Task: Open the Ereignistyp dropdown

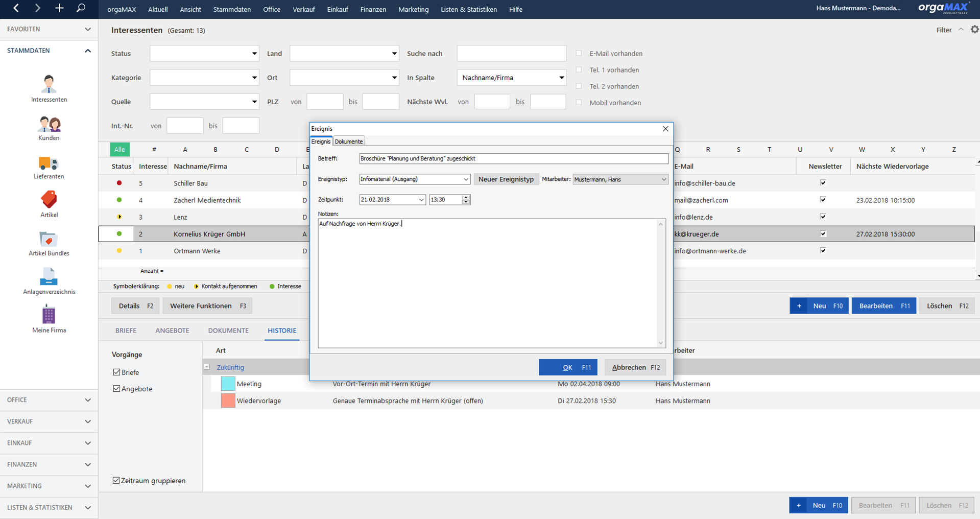Action: tap(466, 179)
